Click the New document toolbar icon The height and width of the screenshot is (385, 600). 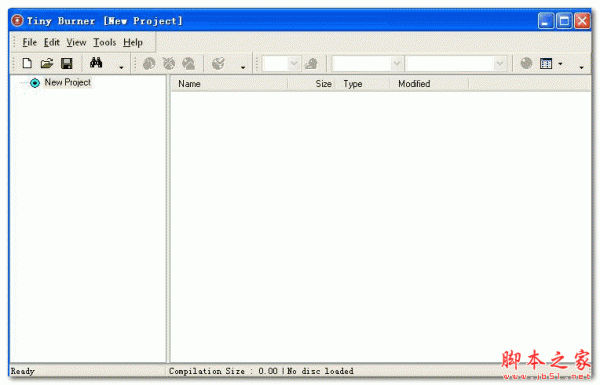pyautogui.click(x=27, y=63)
